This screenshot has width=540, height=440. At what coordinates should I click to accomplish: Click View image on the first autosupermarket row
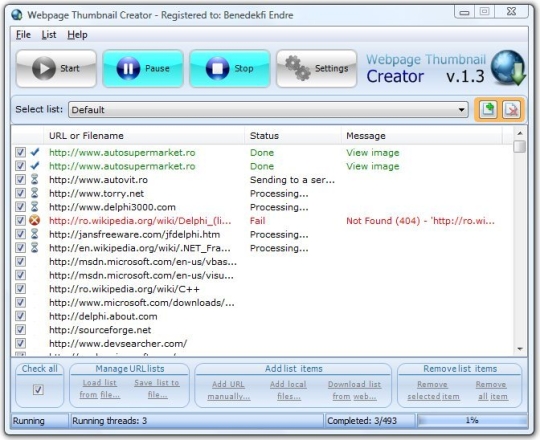pos(373,153)
